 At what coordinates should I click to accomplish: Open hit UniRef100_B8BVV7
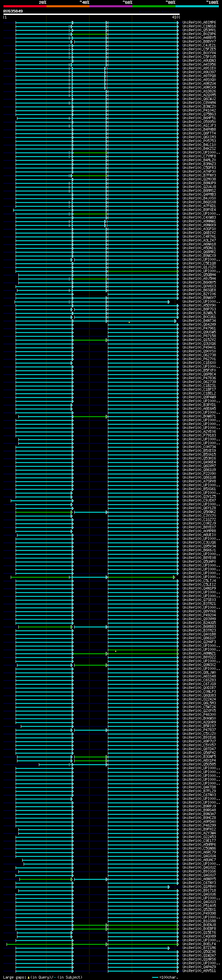199,41
